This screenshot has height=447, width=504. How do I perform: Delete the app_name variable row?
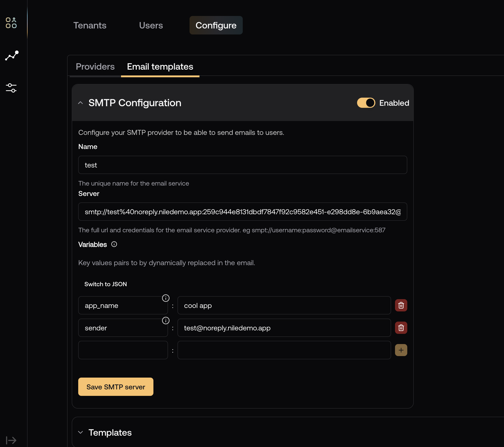click(401, 305)
